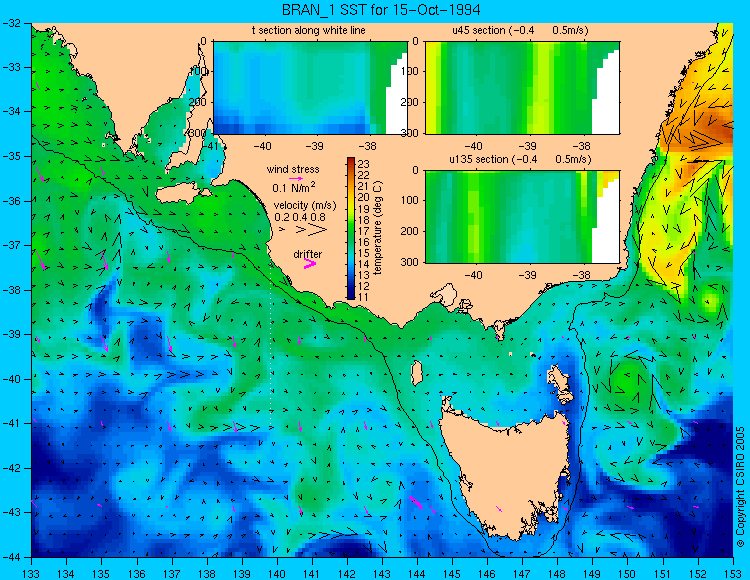The width and height of the screenshot is (750, 580).
Task: Click latitude axis label -42
Action: [x=11, y=468]
